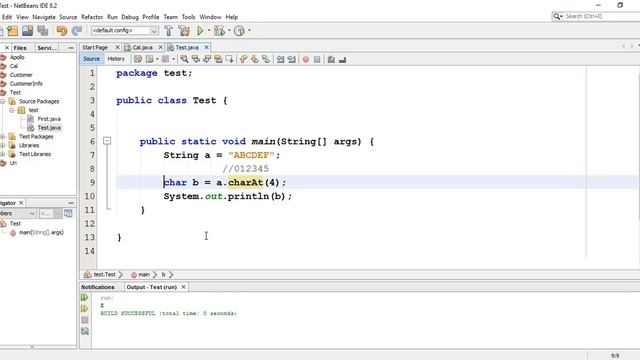Click the Re-run green arrows in Output
Image resolution: width=640 pixels, height=360 pixels.
pos(84,298)
